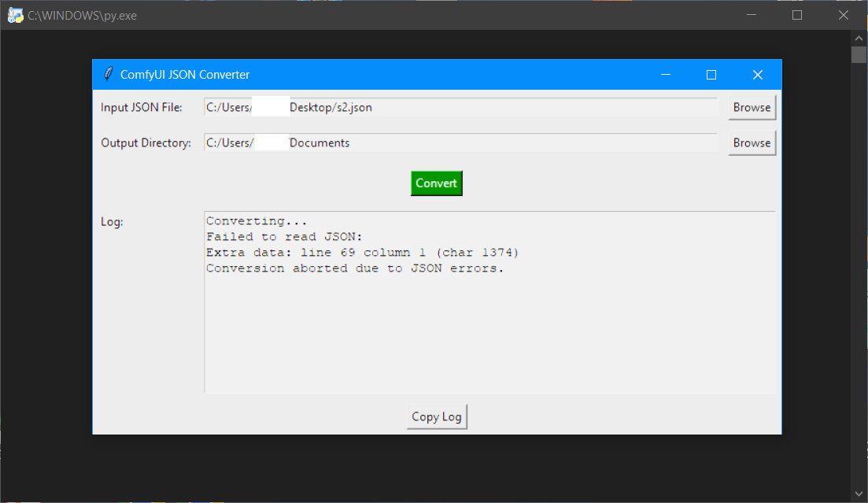Click the 'Input JSON File:' label
Image resolution: width=868 pixels, height=503 pixels.
coord(141,108)
